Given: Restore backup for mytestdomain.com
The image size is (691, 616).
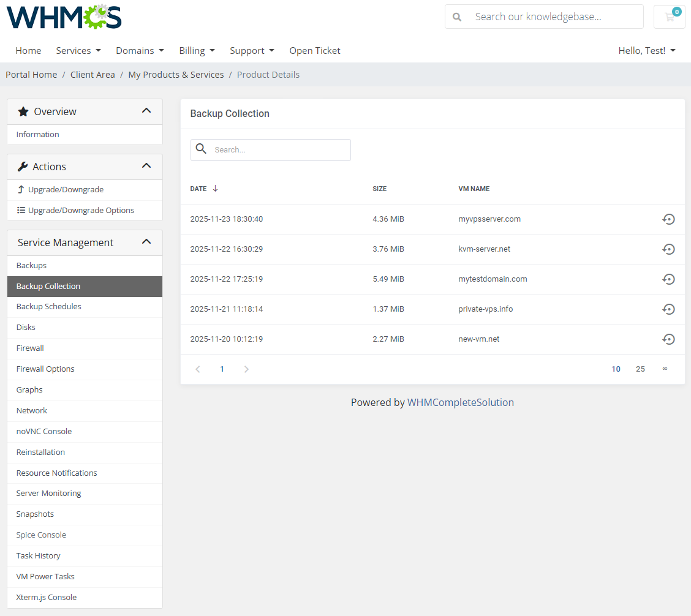Looking at the screenshot, I should click(x=668, y=279).
